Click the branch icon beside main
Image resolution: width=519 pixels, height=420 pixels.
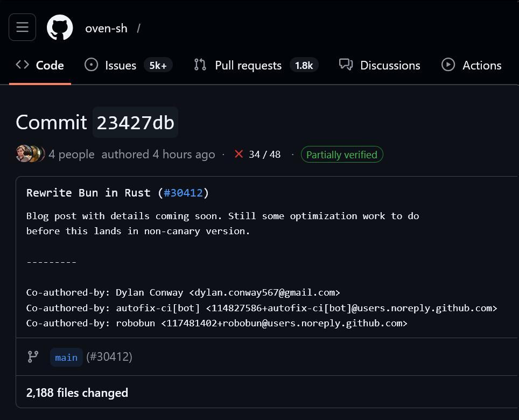[x=33, y=357]
